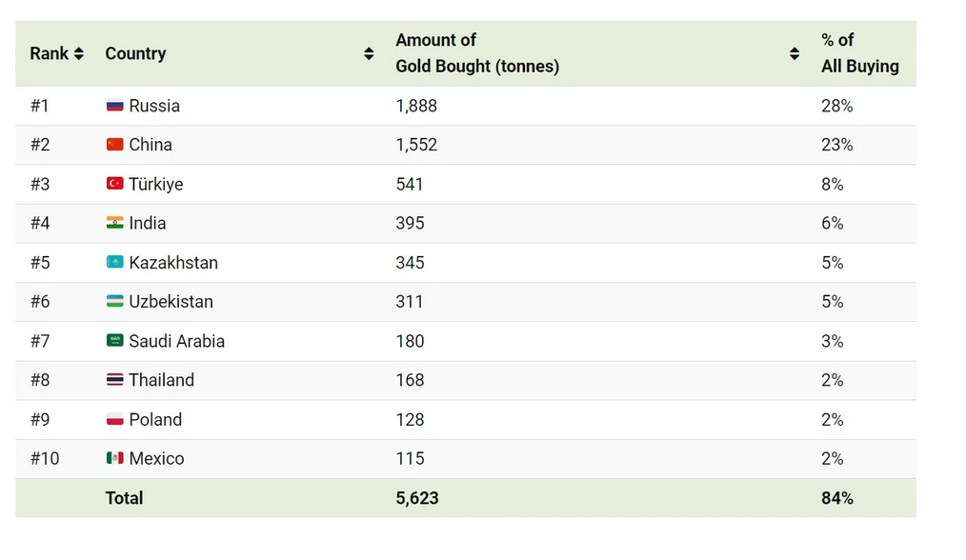Viewport: 966px width, 560px height.
Task: Click the Total row label
Action: [124, 498]
